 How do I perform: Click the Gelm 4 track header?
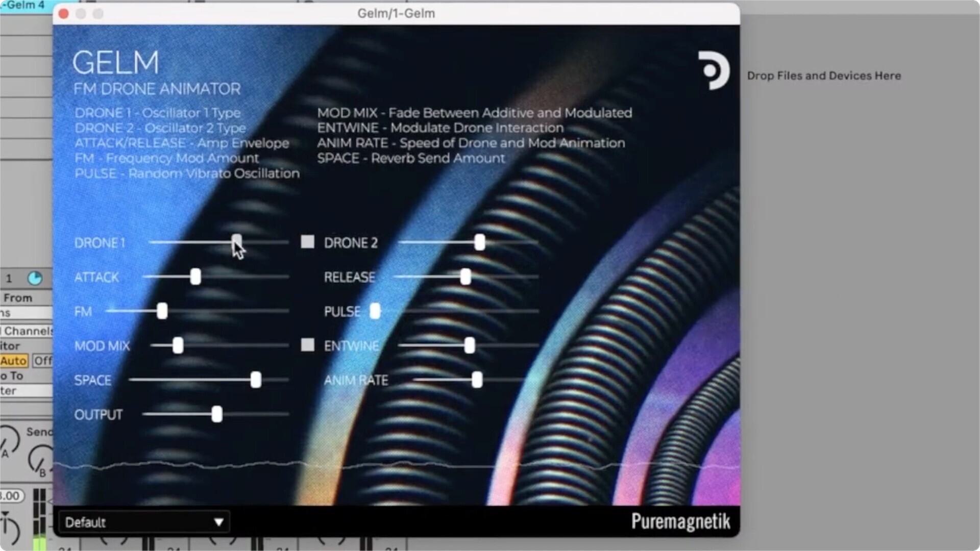tap(26, 6)
